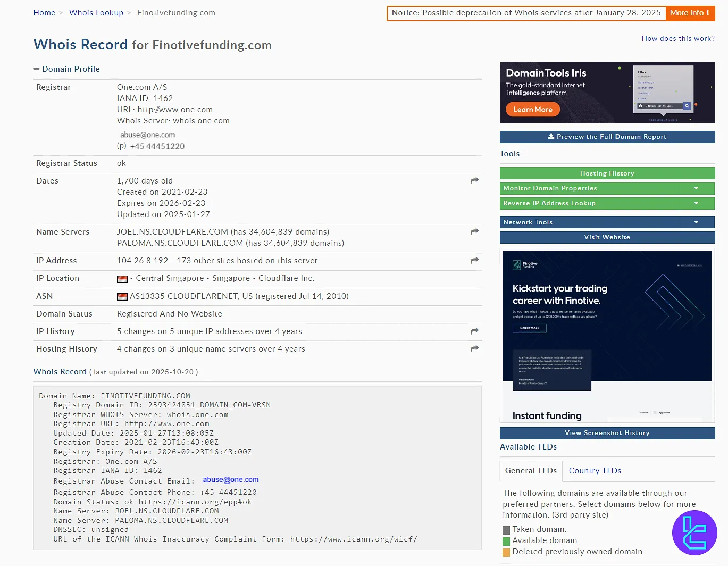
Task: Collapse the Domain Profile section
Action: click(x=36, y=69)
